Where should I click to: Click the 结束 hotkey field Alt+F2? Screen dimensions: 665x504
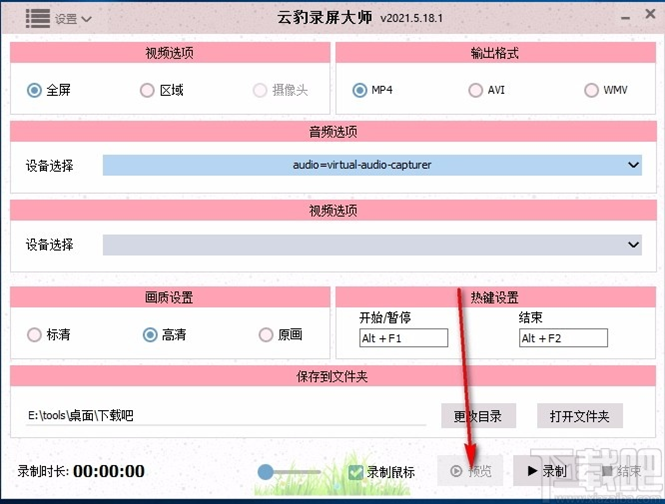tap(563, 338)
